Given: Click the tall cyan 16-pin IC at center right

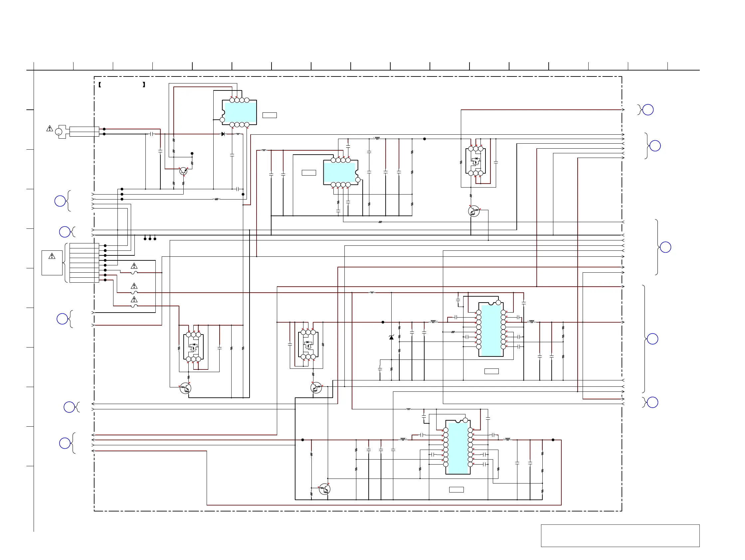Looking at the screenshot, I should (x=491, y=330).
